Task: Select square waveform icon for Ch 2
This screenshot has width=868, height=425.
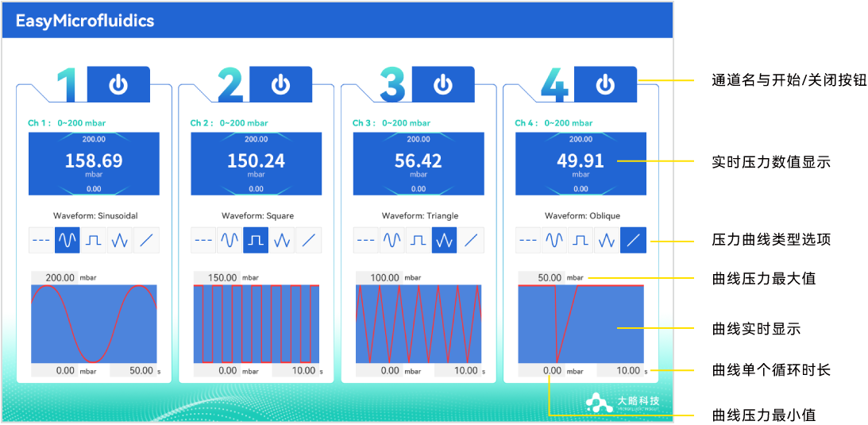Action: point(256,240)
